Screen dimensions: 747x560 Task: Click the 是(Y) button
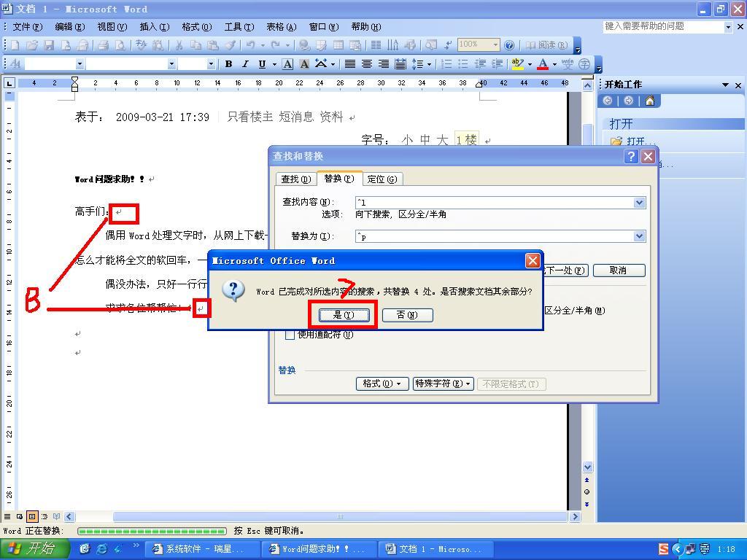344,315
